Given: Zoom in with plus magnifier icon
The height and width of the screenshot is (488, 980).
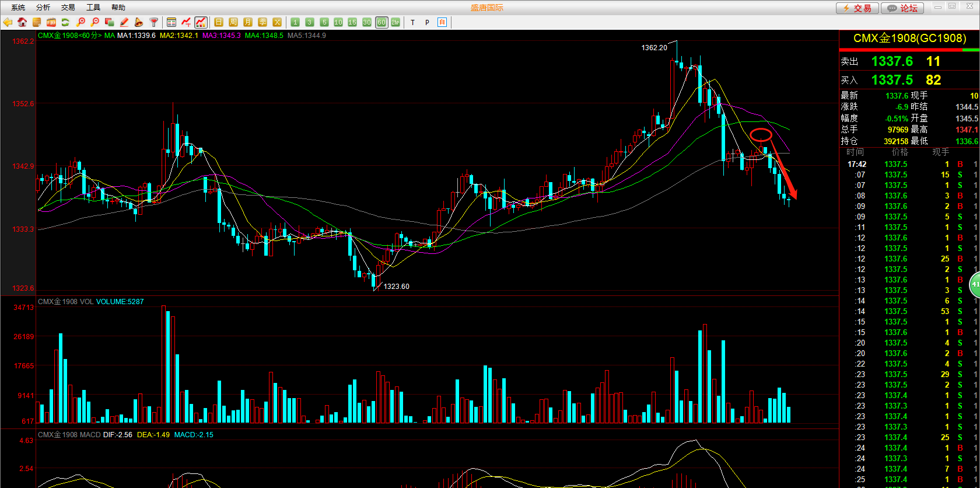Looking at the screenshot, I should [80, 22].
